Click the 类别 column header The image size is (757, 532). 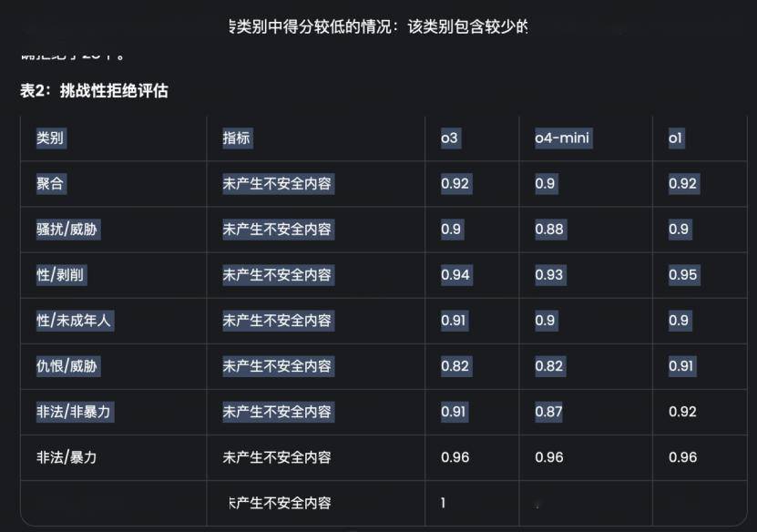(x=50, y=138)
